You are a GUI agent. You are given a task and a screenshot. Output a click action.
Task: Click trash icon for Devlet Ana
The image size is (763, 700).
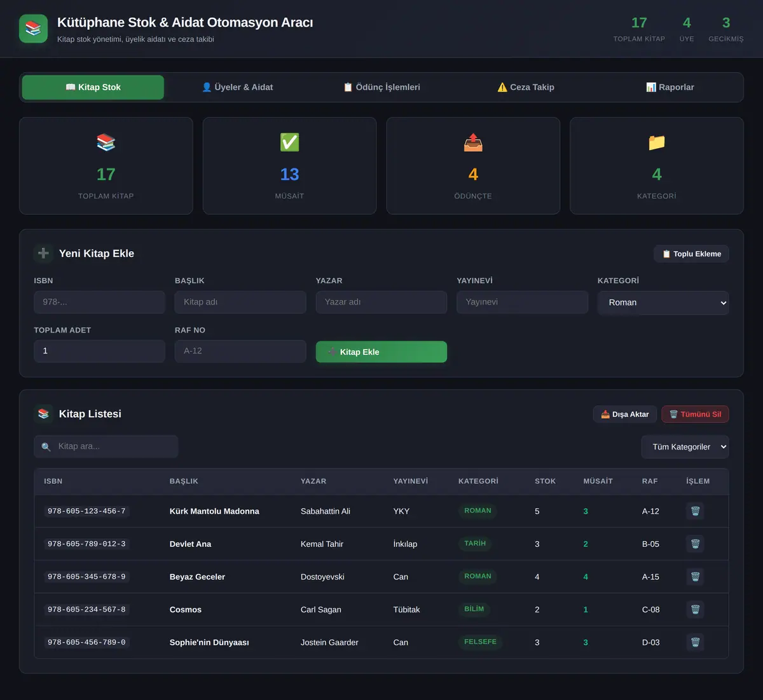tap(695, 544)
